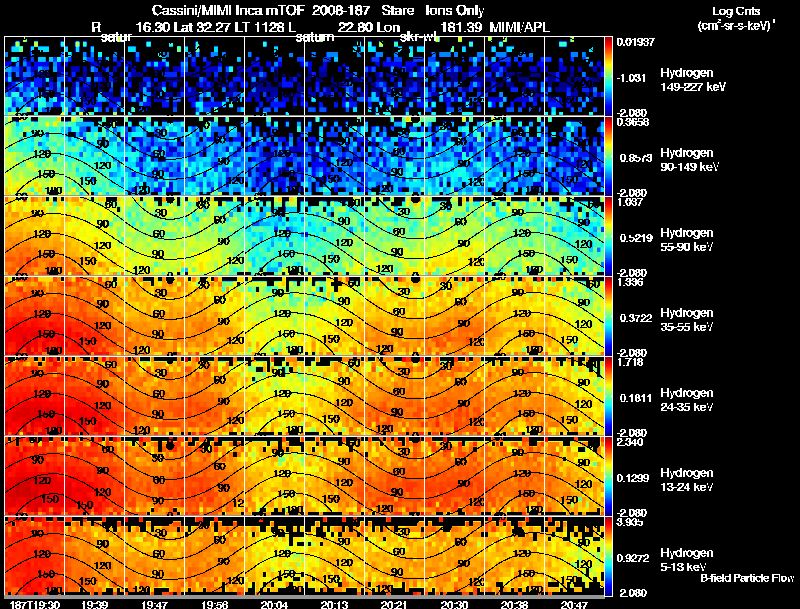
Task: Click the '19:56' time axis label
Action: tap(214, 604)
